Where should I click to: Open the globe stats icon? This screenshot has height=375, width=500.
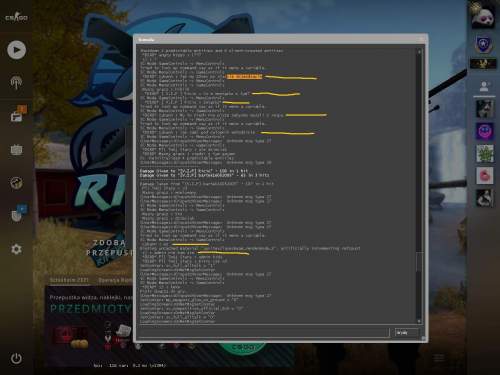pos(16,183)
